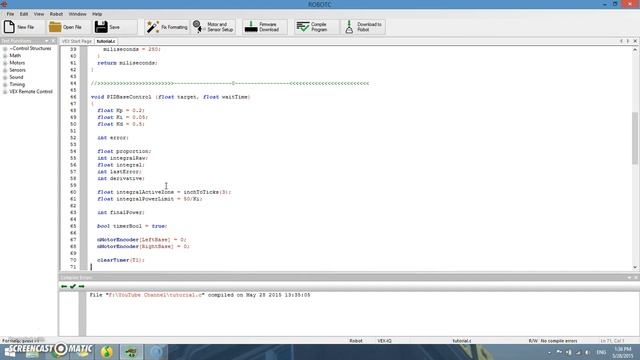Open the Window menu
This screenshot has height=360, width=640.
pyautogui.click(x=78, y=14)
